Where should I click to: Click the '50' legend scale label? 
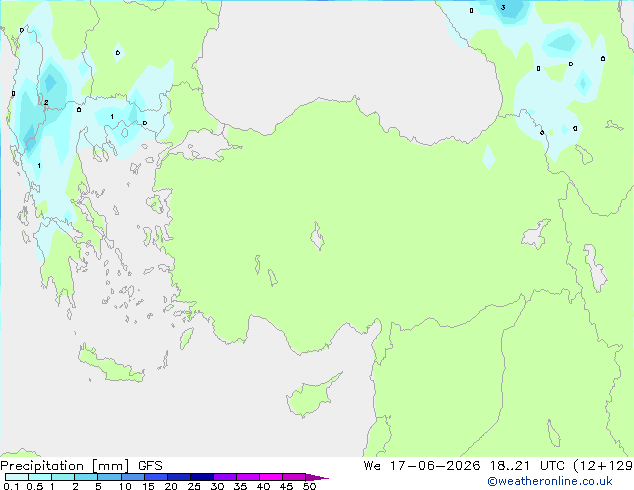pyautogui.click(x=309, y=486)
